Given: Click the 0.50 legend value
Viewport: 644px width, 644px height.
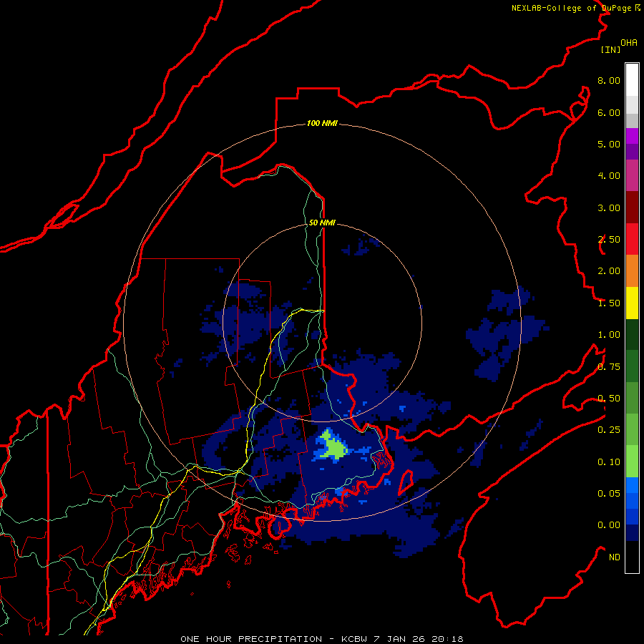Looking at the screenshot, I should (x=609, y=399).
